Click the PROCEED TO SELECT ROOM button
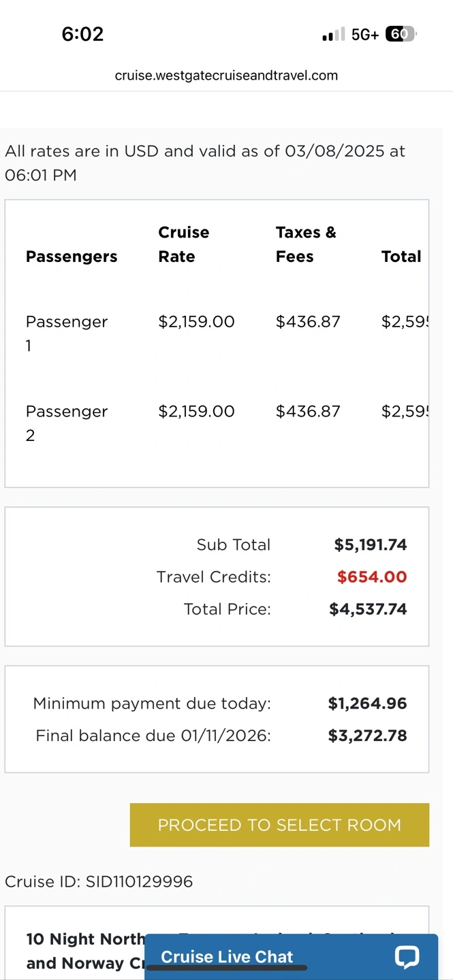 pyautogui.click(x=279, y=825)
